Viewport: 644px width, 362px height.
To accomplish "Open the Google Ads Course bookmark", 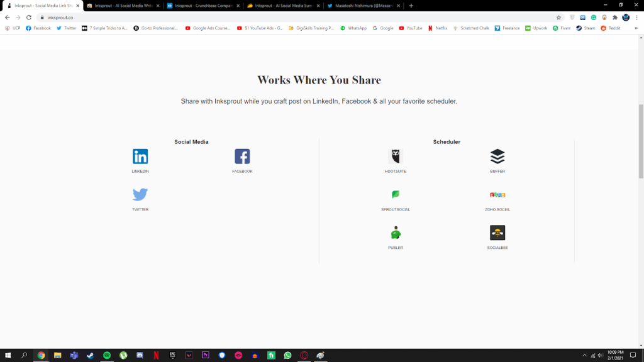I will tap(208, 28).
